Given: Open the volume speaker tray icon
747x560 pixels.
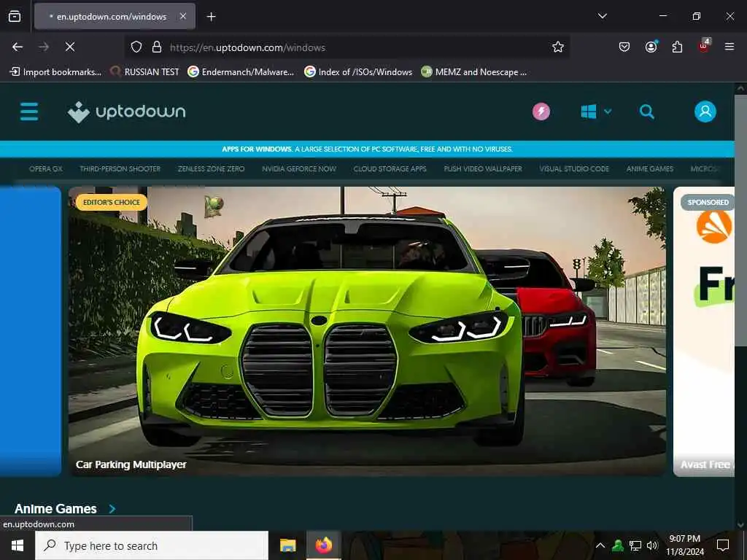Looking at the screenshot, I should click(652, 545).
